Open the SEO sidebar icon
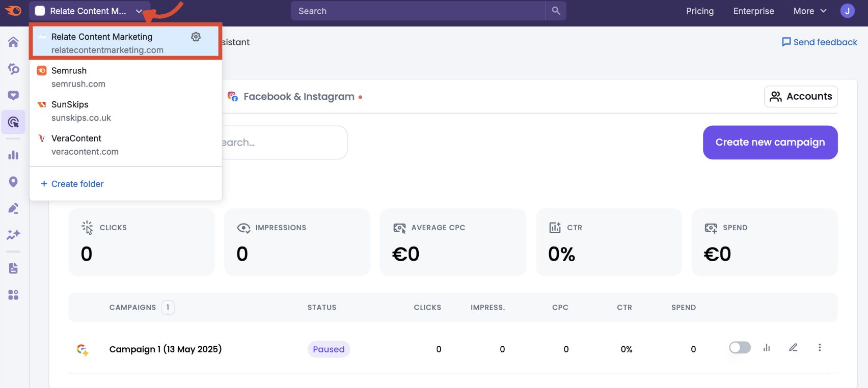Screen dimensions: 868x388 [x=13, y=69]
